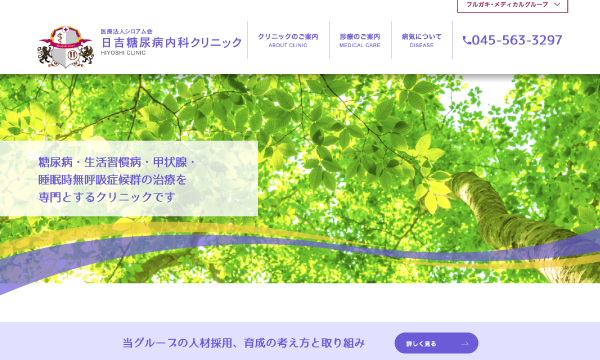This screenshot has width=600, height=360.
Task: Click the DISEASE subtitle
Action: tap(421, 45)
